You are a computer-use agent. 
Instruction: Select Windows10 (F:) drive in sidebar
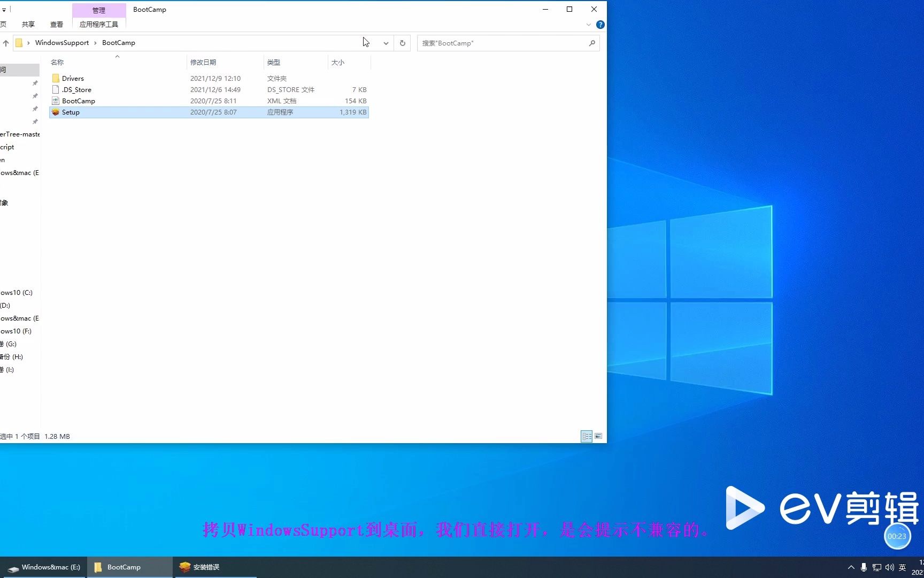click(16, 331)
